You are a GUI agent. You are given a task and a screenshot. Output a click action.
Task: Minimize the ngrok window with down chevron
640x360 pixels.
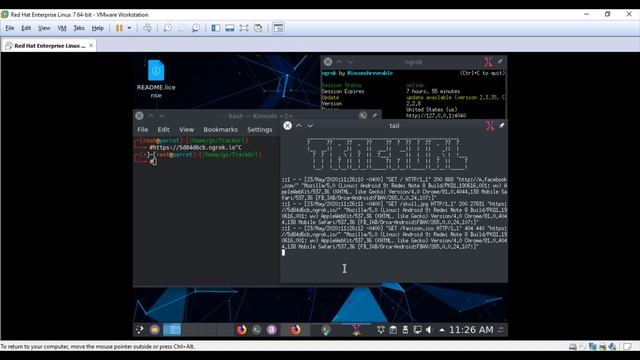[351, 62]
